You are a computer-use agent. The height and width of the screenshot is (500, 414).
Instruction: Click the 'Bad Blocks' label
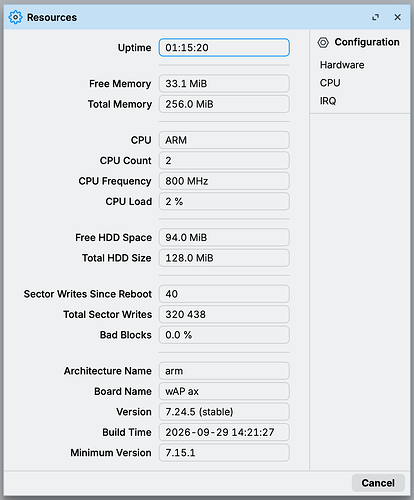click(126, 335)
